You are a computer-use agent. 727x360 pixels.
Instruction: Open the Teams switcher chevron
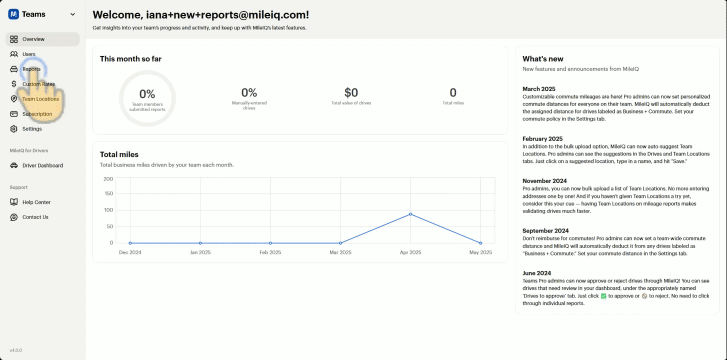(x=72, y=14)
